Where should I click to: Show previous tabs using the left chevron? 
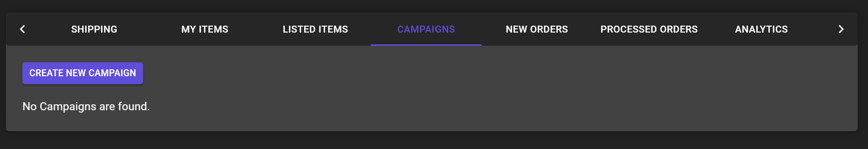click(x=22, y=29)
